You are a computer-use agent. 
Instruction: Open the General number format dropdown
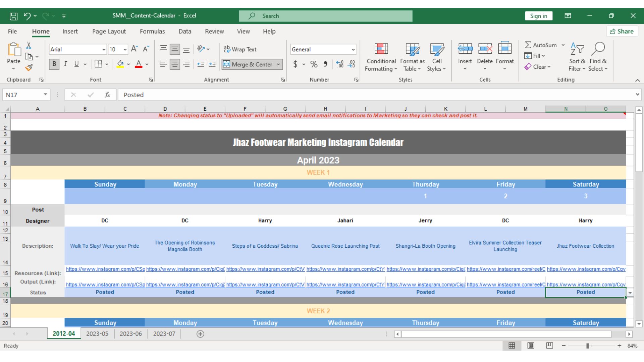click(x=353, y=50)
